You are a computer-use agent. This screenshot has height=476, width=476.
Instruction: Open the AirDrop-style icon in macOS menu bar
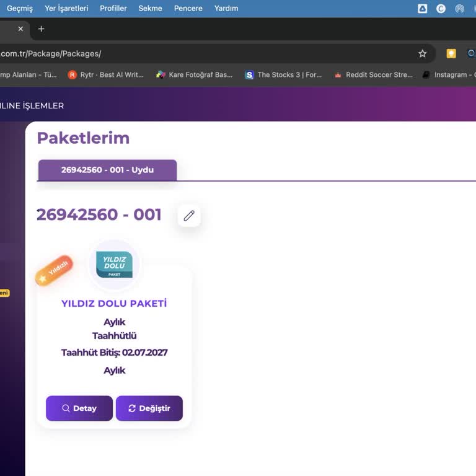pyautogui.click(x=460, y=9)
